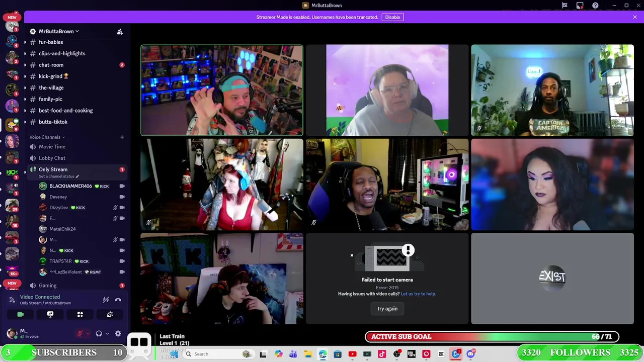Unmute the microphone

click(x=79, y=333)
